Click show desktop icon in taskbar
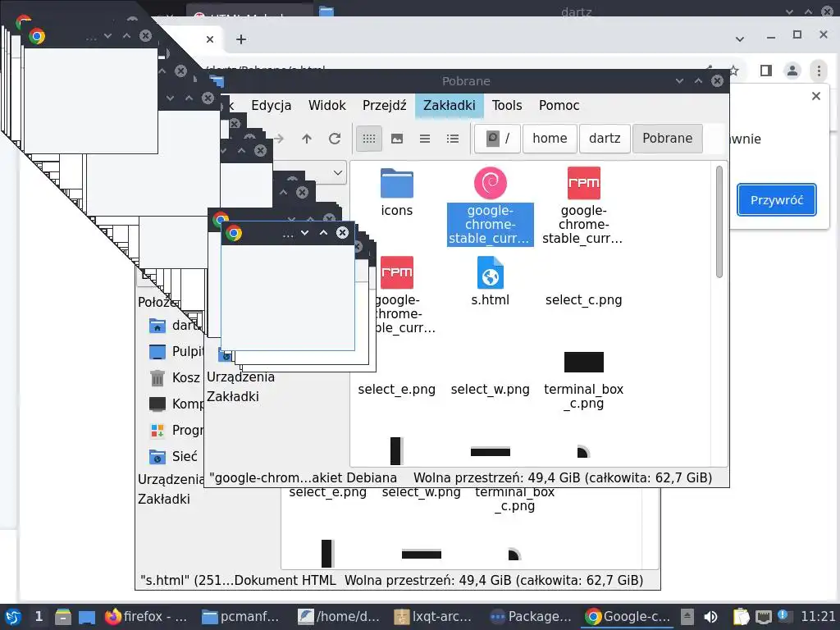The image size is (840, 630). (x=87, y=618)
